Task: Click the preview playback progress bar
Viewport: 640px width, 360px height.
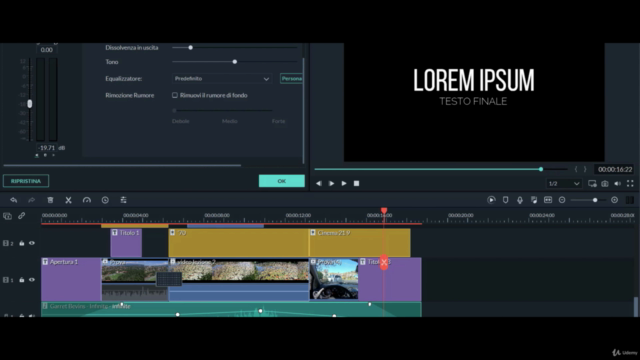Action: (441, 169)
